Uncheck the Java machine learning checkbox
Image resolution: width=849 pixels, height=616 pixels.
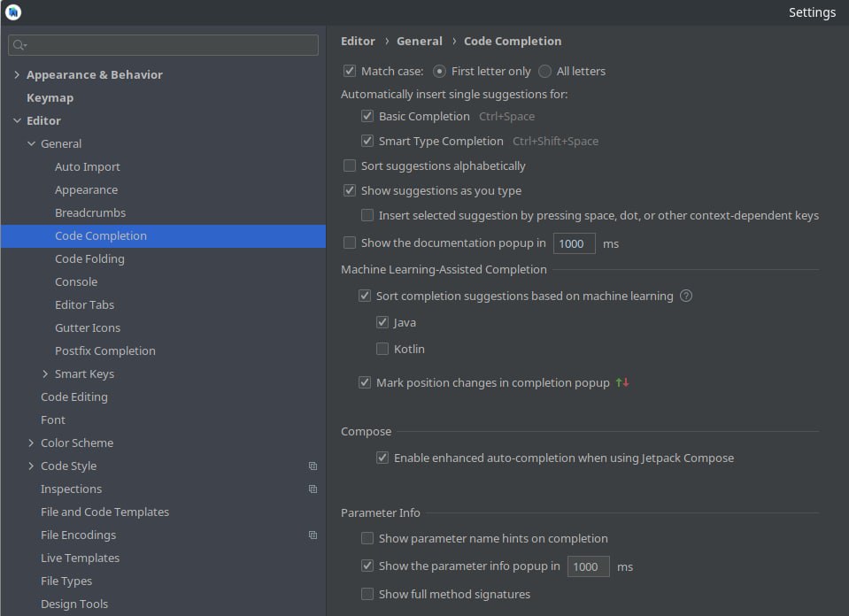382,322
